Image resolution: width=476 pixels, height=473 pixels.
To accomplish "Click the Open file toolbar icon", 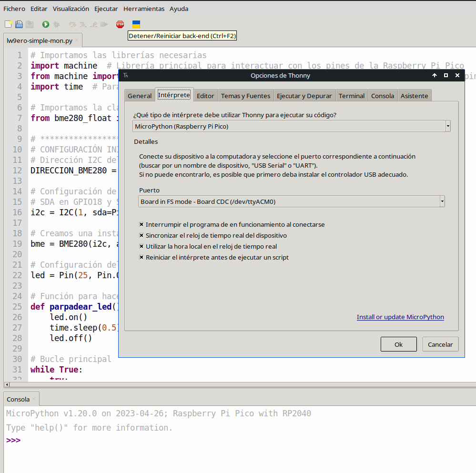I will coord(19,24).
